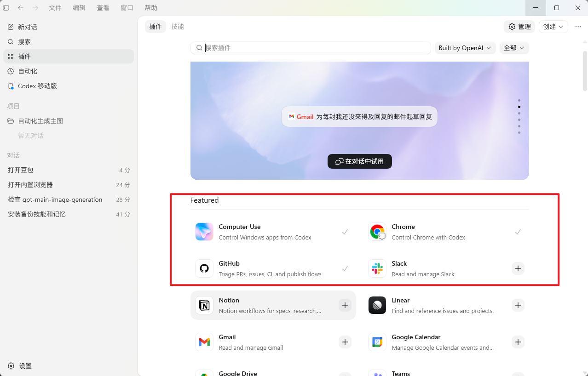
Task: Click the Google Calendar plugin icon
Action: click(377, 342)
